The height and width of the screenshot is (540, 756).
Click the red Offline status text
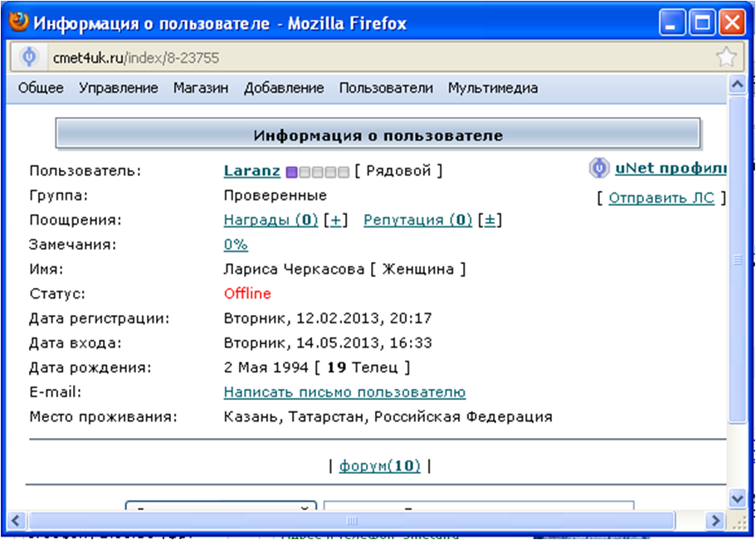[x=247, y=294]
